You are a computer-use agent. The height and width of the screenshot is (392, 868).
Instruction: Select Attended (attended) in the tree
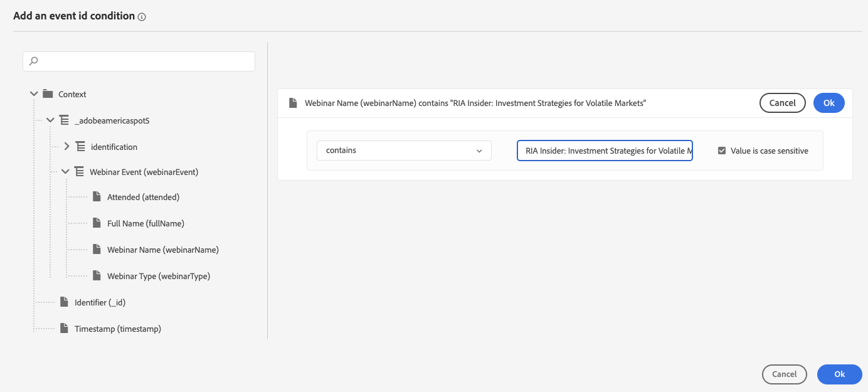[x=143, y=197]
